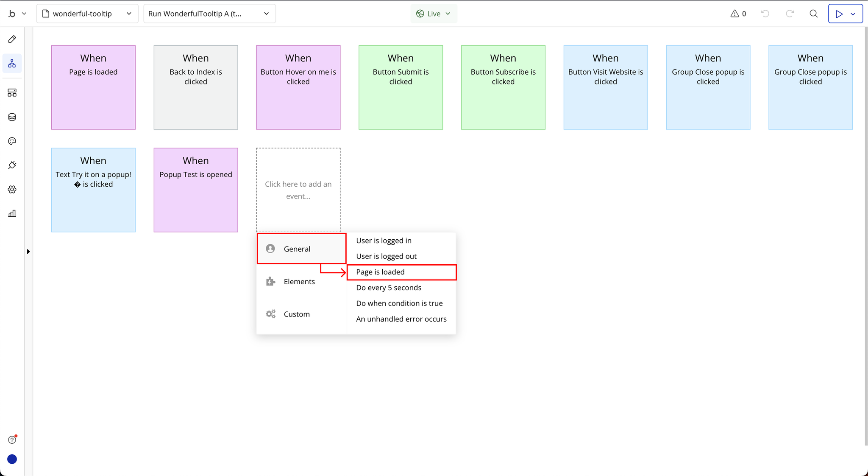The height and width of the screenshot is (476, 868).
Task: Choose Do every 5 seconds option
Action: (x=389, y=288)
